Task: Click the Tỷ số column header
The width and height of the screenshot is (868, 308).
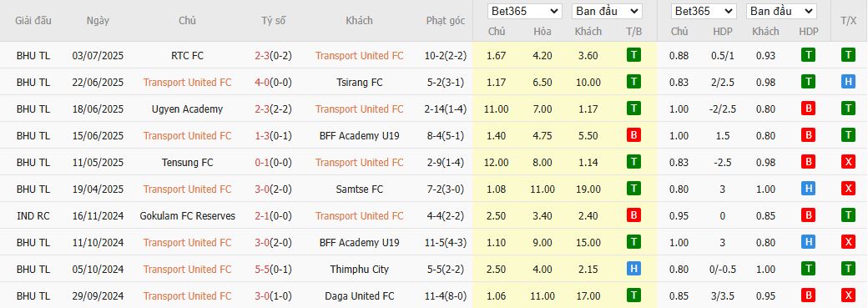Action: pos(274,21)
